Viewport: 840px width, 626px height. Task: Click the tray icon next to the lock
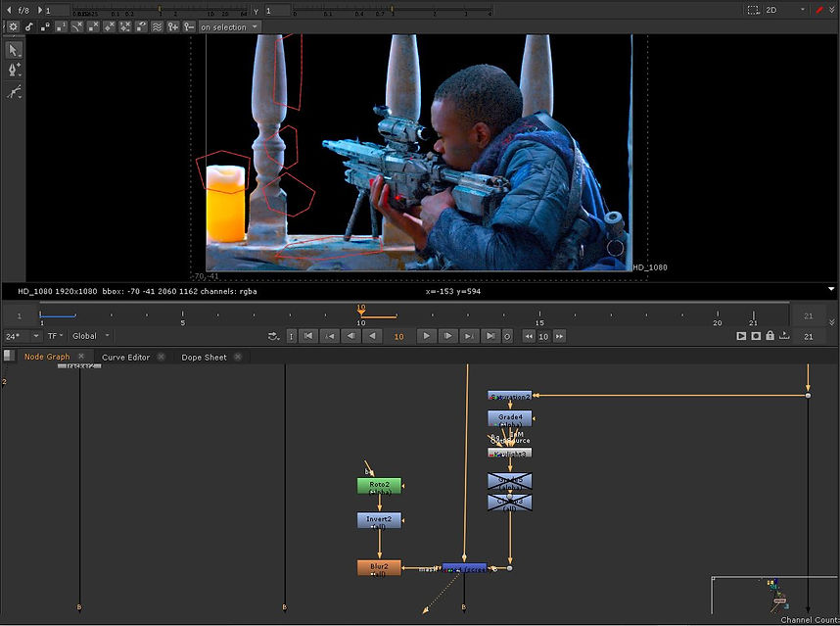(784, 335)
